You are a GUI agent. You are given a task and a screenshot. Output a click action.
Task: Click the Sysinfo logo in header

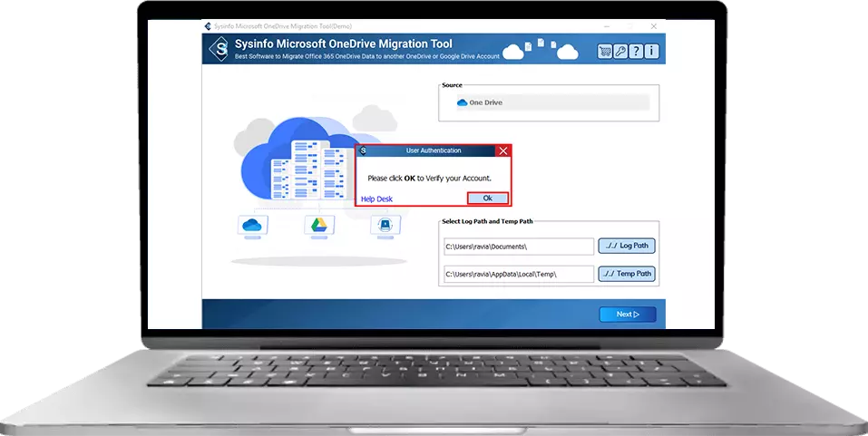tap(219, 49)
